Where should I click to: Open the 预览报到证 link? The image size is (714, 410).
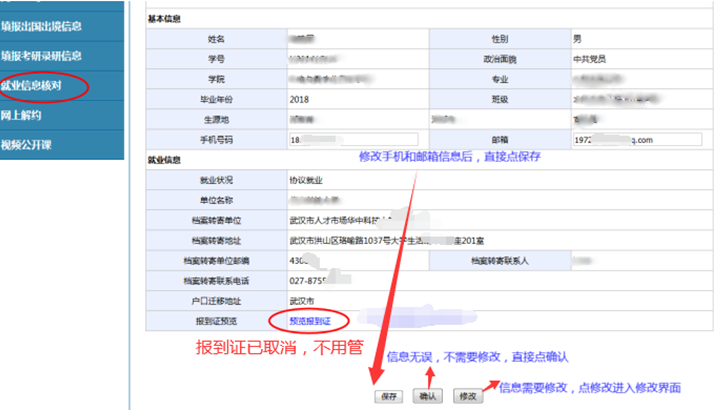tap(311, 321)
